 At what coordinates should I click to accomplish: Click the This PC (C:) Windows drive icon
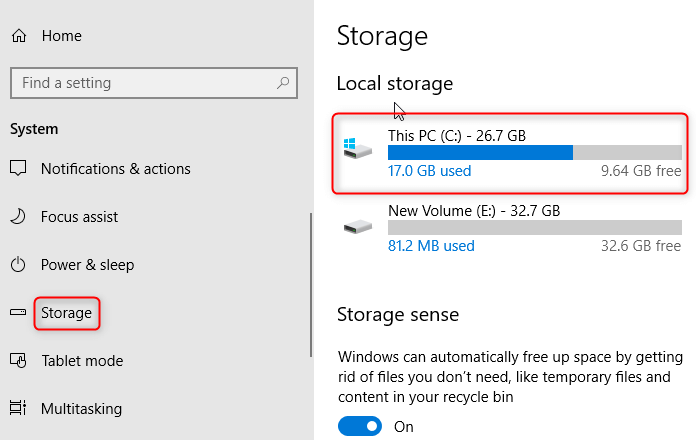click(x=357, y=148)
